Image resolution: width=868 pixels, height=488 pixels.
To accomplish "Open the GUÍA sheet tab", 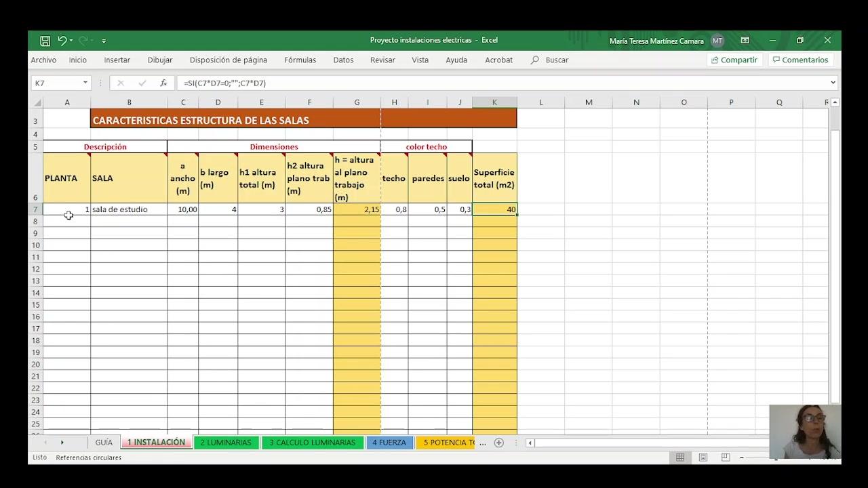I will click(x=104, y=443).
